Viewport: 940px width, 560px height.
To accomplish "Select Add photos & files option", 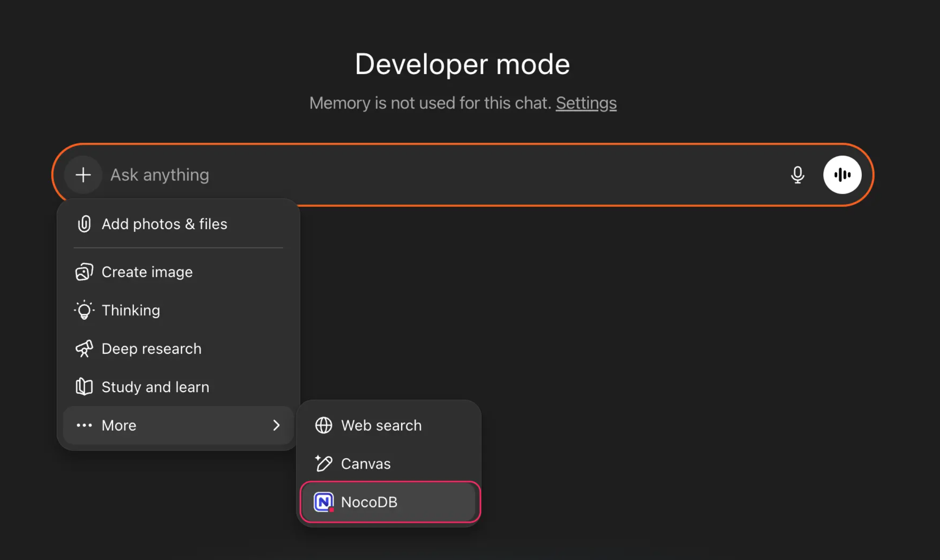I will (x=164, y=224).
